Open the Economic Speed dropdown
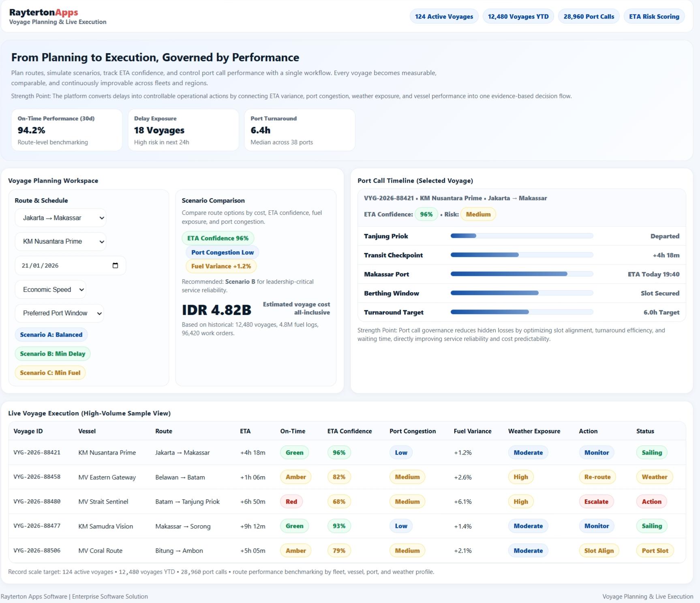Image resolution: width=700 pixels, height=603 pixels. tap(50, 289)
